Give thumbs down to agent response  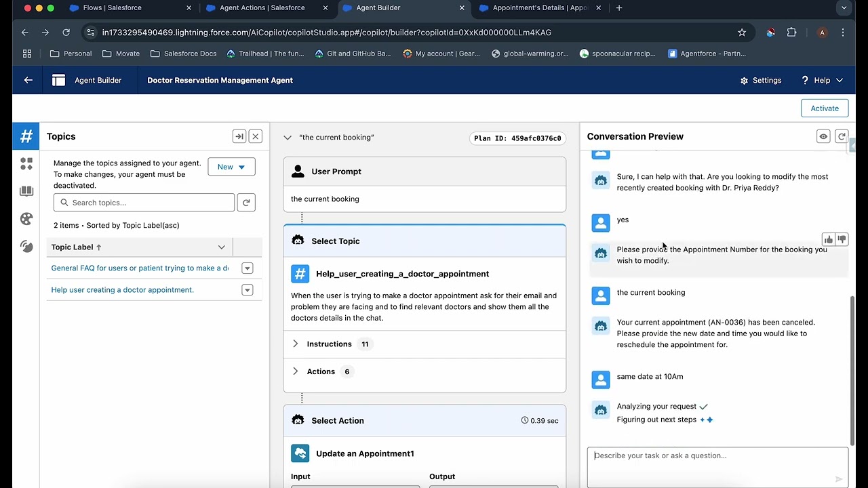pos(842,239)
